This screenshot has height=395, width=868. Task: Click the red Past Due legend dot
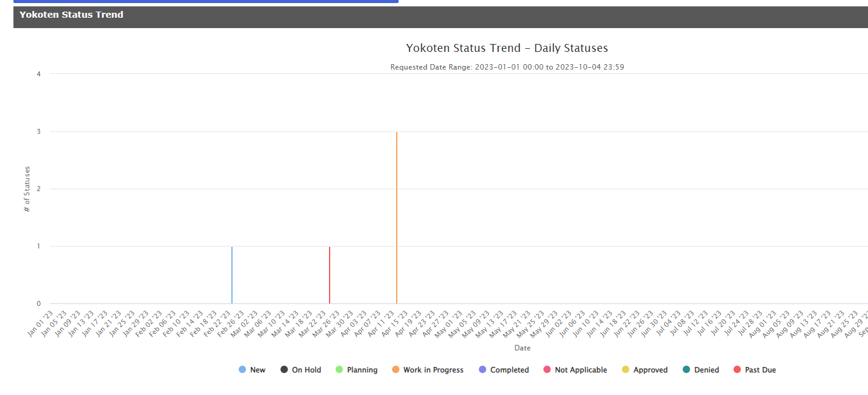coord(737,370)
